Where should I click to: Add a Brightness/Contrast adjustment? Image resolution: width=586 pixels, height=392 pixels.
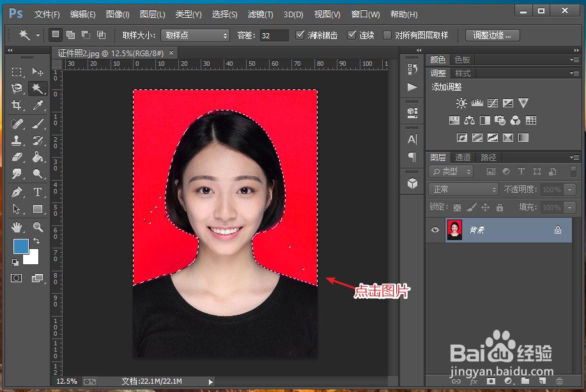click(x=461, y=103)
